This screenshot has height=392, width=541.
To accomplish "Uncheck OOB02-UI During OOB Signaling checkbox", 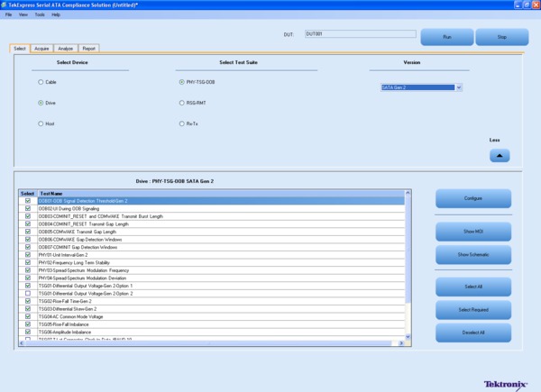I will [x=28, y=208].
